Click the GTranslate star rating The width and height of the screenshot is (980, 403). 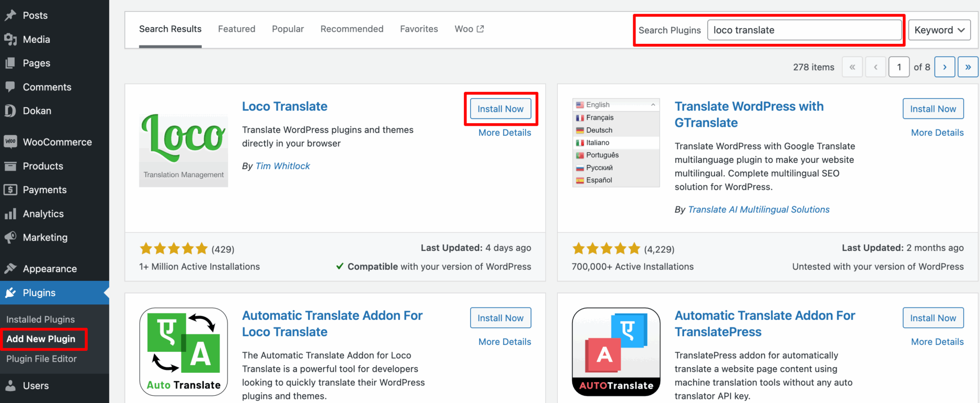tap(606, 249)
